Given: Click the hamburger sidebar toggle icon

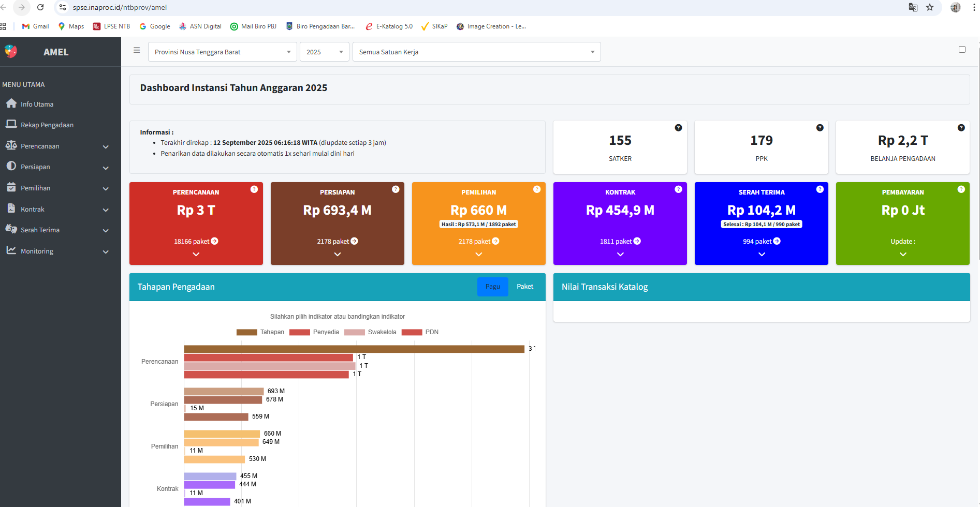Looking at the screenshot, I should (x=137, y=51).
